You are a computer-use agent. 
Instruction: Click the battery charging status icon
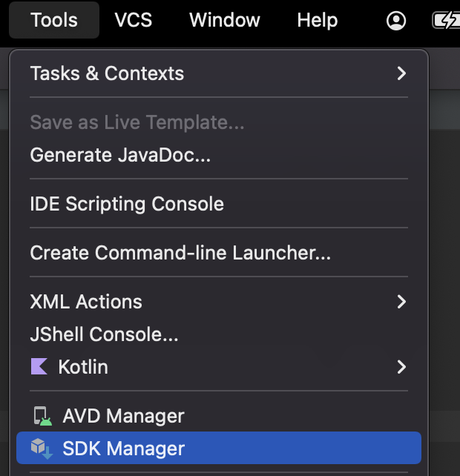pyautogui.click(x=446, y=21)
